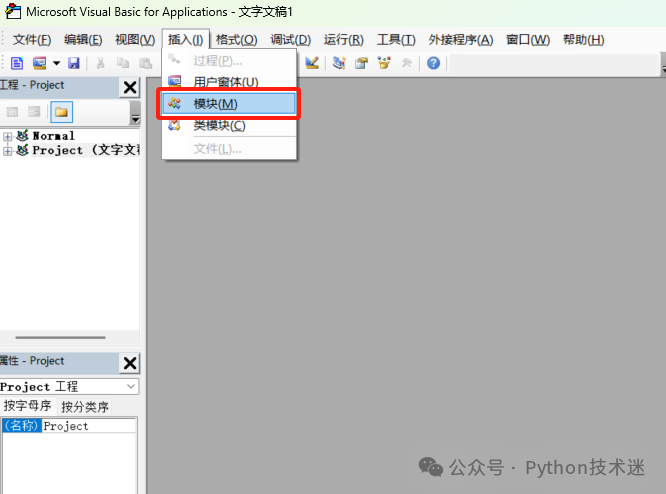The image size is (666, 494).
Task: Open the 工具(T) menu
Action: pyautogui.click(x=396, y=40)
